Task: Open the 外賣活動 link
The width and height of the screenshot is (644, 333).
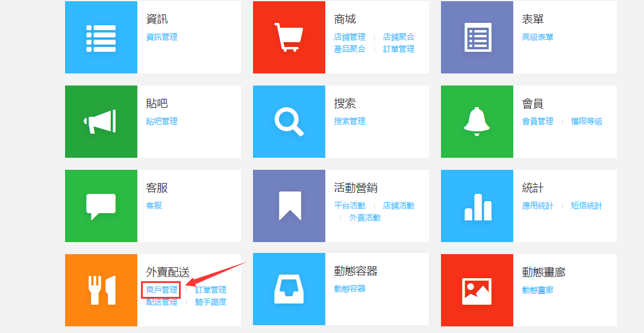Action: pos(365,217)
